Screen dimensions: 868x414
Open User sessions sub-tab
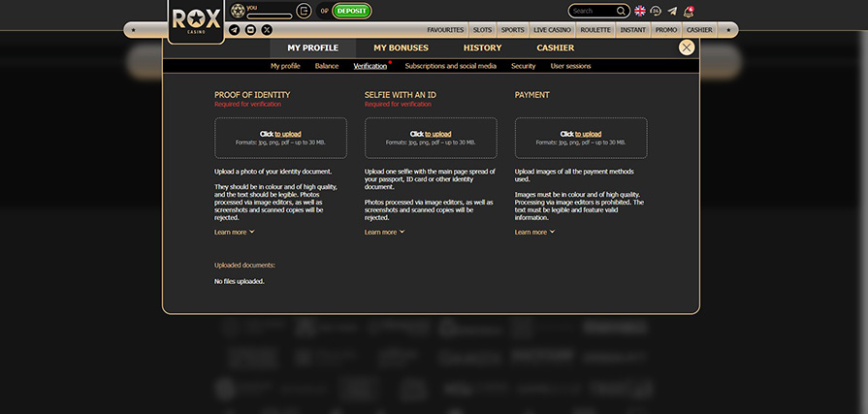click(570, 66)
